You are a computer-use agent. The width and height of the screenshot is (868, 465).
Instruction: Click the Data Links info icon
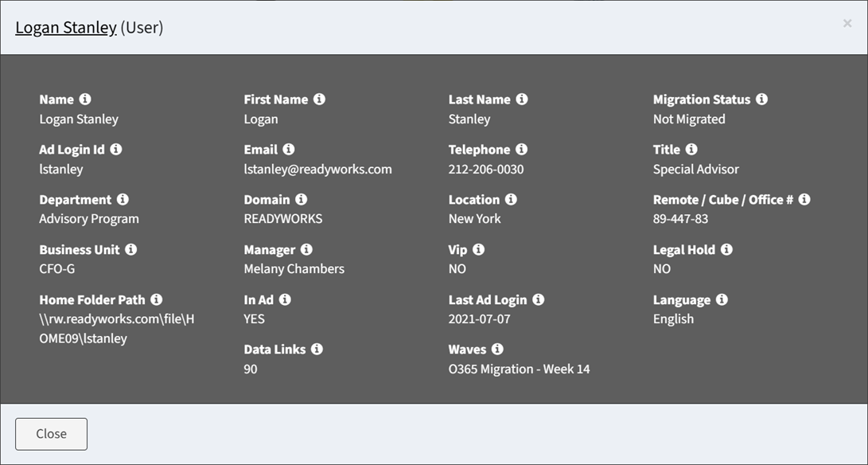[x=317, y=349]
